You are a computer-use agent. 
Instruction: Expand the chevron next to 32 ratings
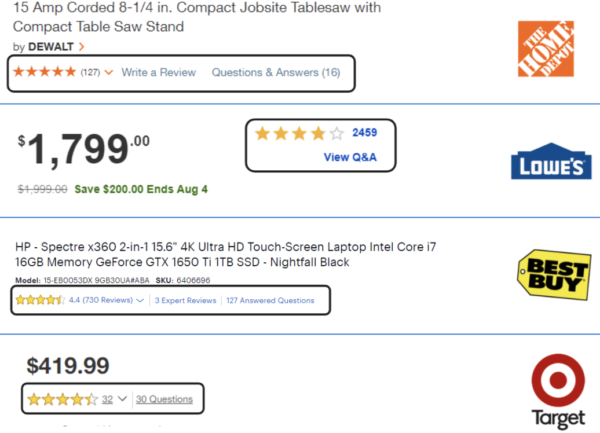pos(122,399)
